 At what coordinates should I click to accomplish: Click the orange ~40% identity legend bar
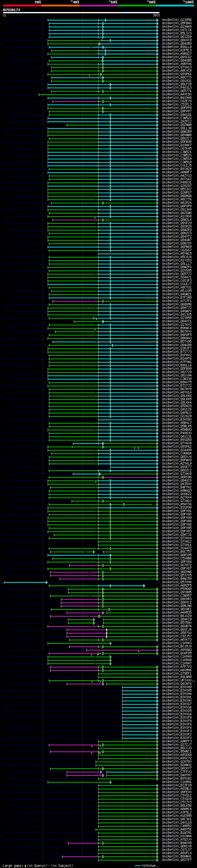tap(60, 6)
